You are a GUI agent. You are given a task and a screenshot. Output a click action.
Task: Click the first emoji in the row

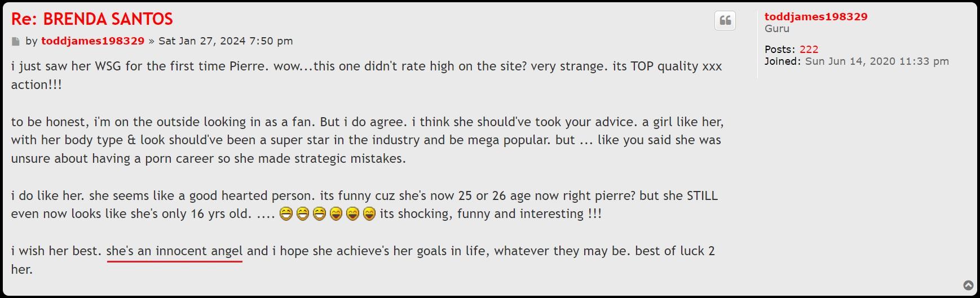tap(286, 215)
